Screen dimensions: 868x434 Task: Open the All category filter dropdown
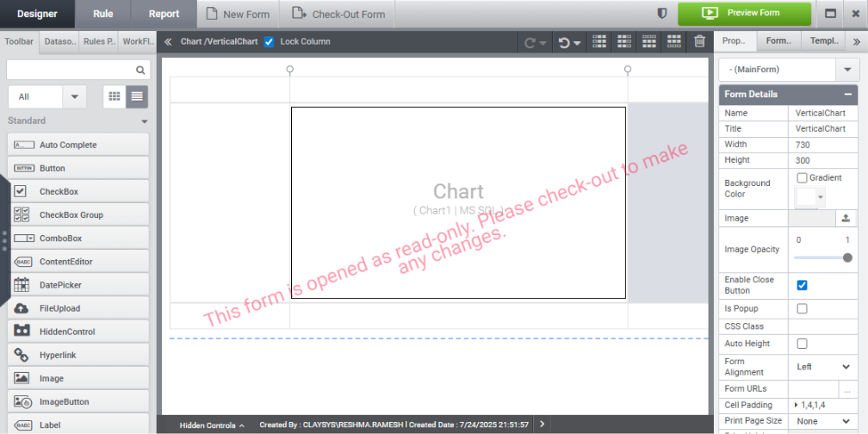[73, 97]
